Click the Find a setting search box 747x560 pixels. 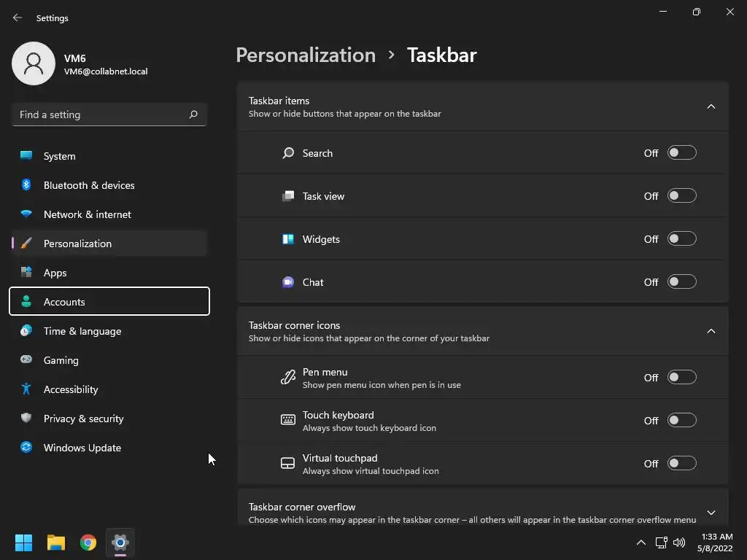pyautogui.click(x=101, y=114)
